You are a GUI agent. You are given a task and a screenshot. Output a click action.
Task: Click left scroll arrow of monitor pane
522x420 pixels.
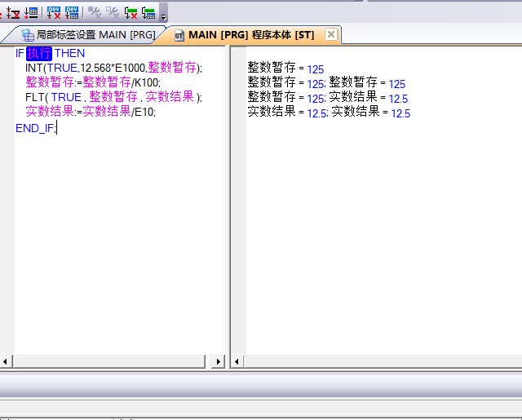click(237, 361)
